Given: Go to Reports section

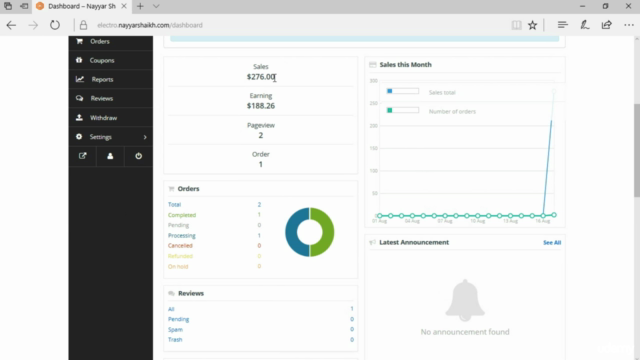Looking at the screenshot, I should coord(111,79).
